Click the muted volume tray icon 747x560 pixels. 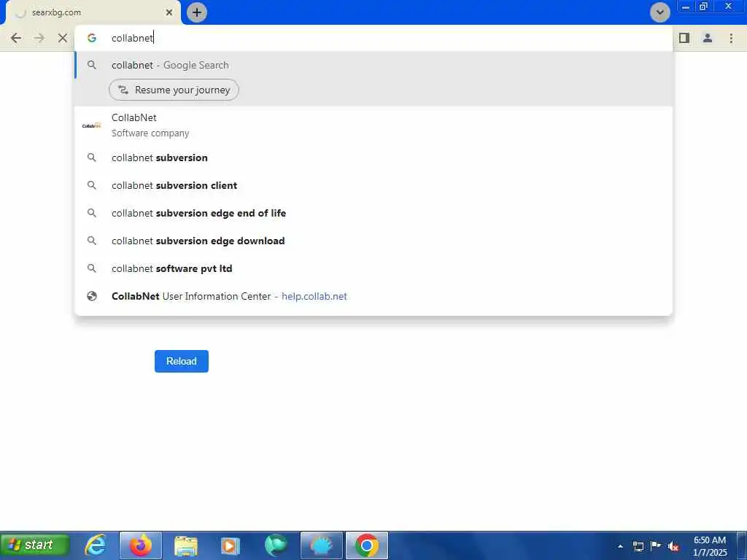673,546
